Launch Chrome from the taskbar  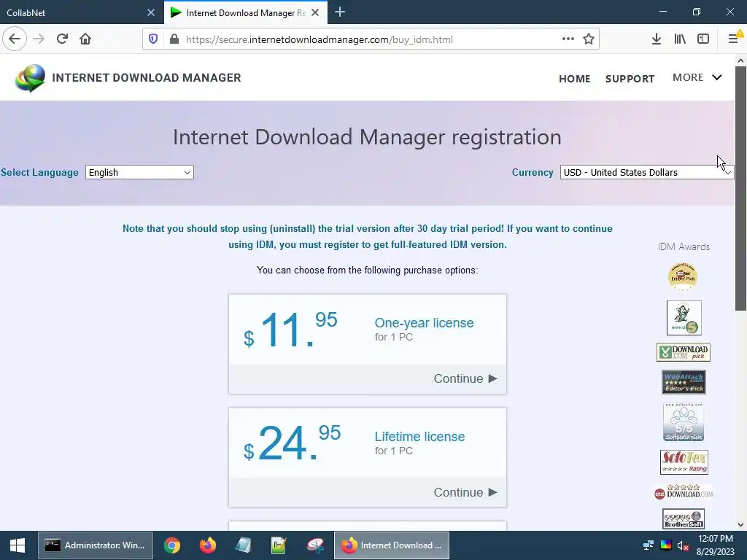click(x=172, y=545)
